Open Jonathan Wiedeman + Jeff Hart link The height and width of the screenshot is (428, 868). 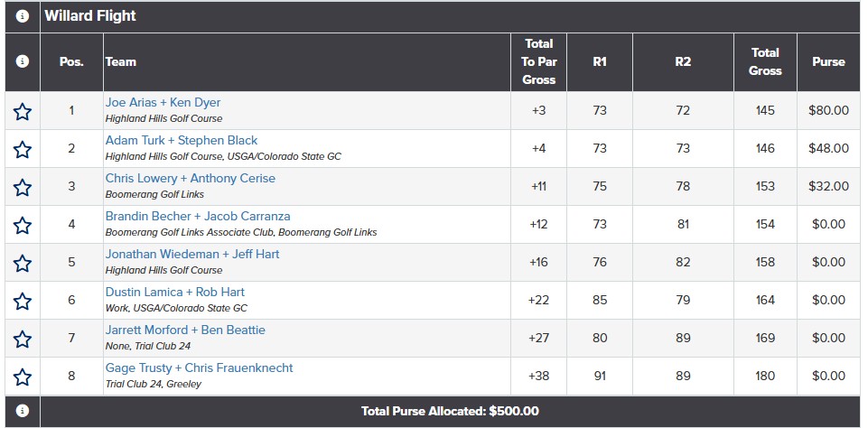pos(192,254)
